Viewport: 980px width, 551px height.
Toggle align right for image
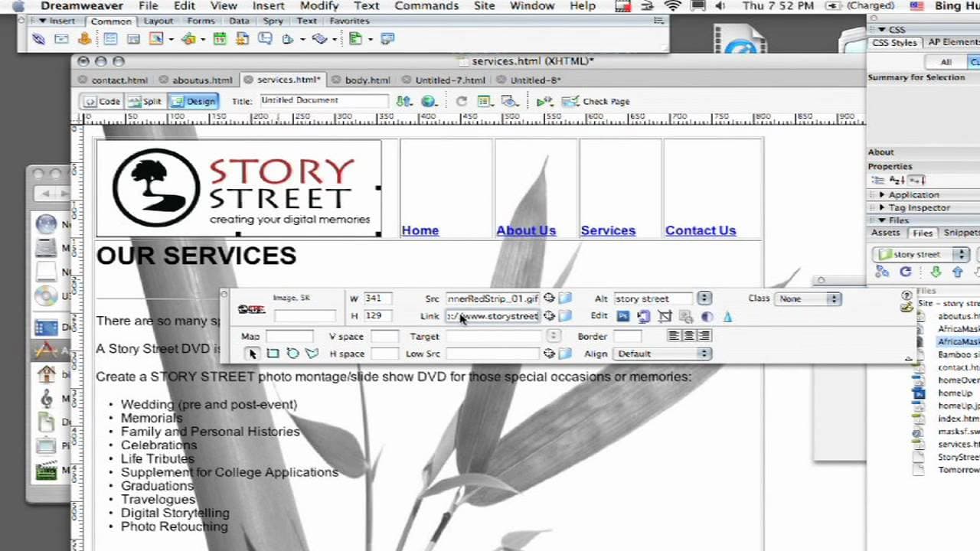point(704,336)
